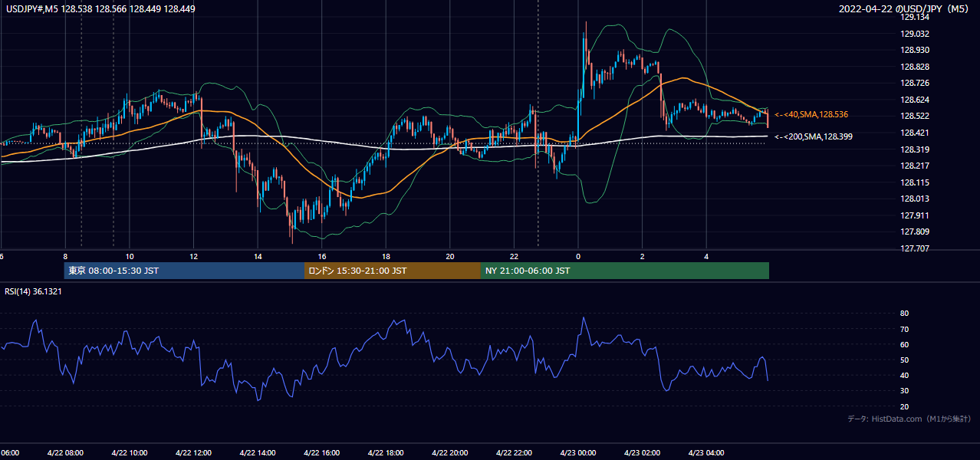Click bottom date label 4/22 22:00
This screenshot has height=460, width=980.
coord(513,452)
